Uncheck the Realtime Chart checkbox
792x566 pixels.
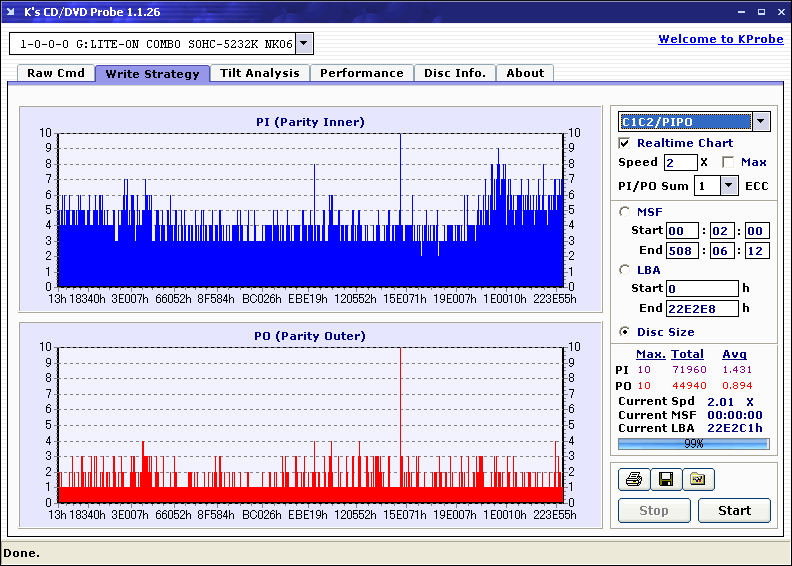coord(625,143)
